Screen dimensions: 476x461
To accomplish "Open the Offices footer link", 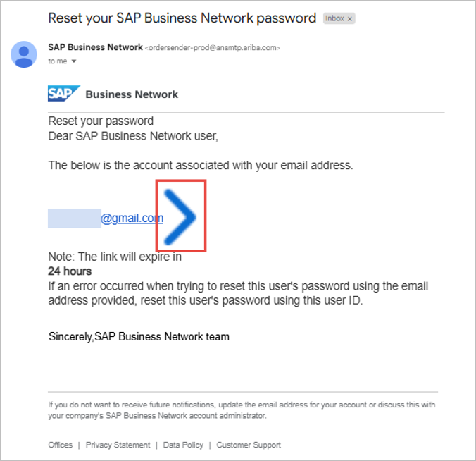I will [61, 445].
